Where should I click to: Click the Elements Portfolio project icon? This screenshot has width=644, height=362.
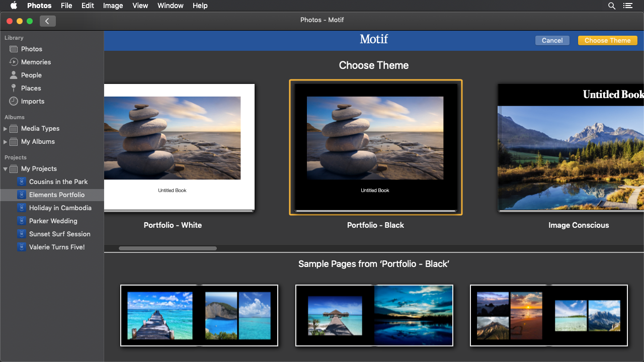point(21,195)
